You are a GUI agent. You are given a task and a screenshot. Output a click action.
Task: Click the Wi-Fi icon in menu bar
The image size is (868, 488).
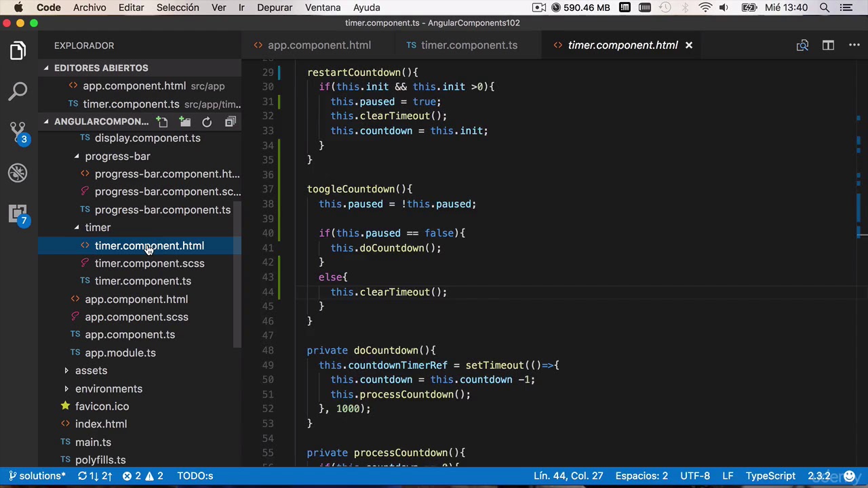705,7
